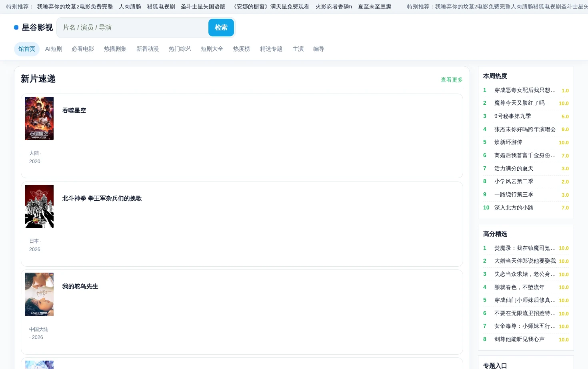This screenshot has height=369, width=588.
Task: Open 精选专题 nav item
Action: [x=271, y=49]
